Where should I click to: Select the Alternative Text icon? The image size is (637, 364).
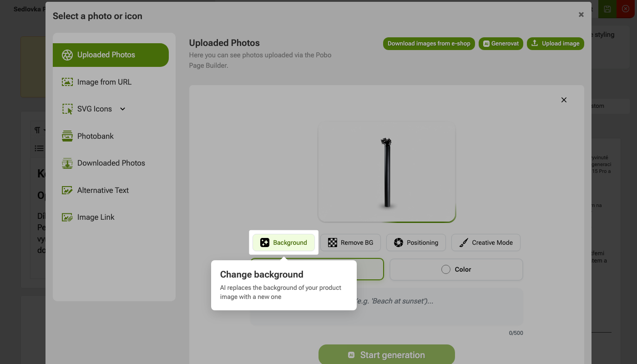click(x=67, y=190)
